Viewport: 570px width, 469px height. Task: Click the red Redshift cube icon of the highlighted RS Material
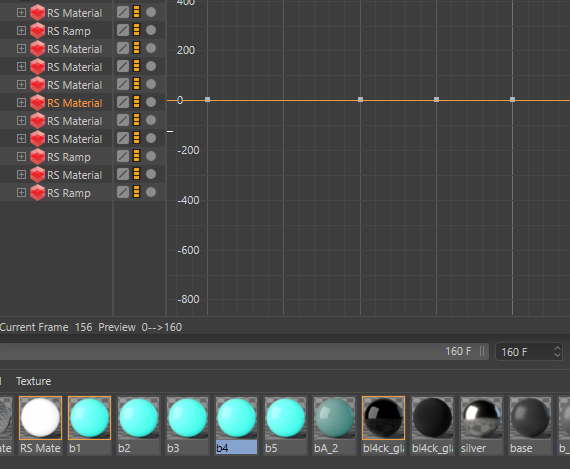tap(37, 103)
